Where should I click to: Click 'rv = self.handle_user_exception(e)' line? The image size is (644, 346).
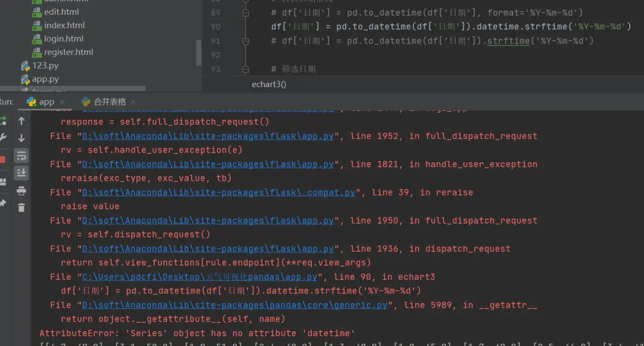tap(151, 150)
